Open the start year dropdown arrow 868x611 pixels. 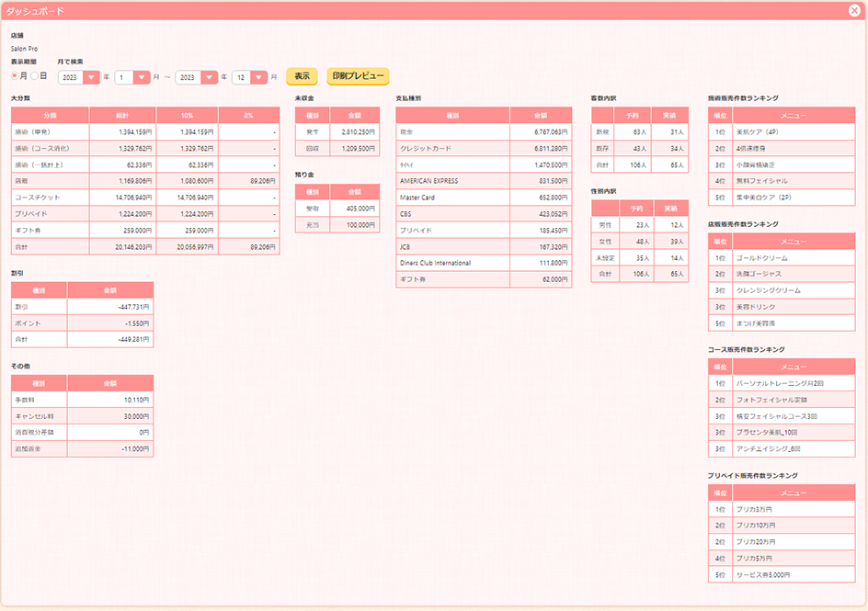click(91, 77)
